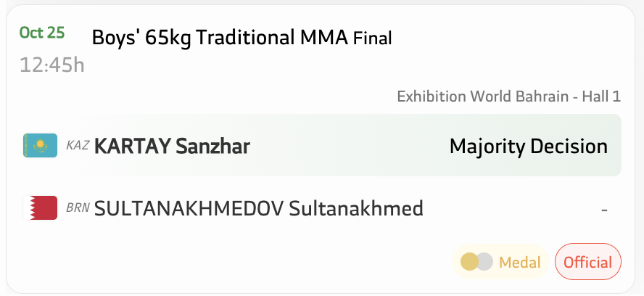This screenshot has height=296, width=644.
Task: Click the red Official status badge
Action: coord(588,263)
